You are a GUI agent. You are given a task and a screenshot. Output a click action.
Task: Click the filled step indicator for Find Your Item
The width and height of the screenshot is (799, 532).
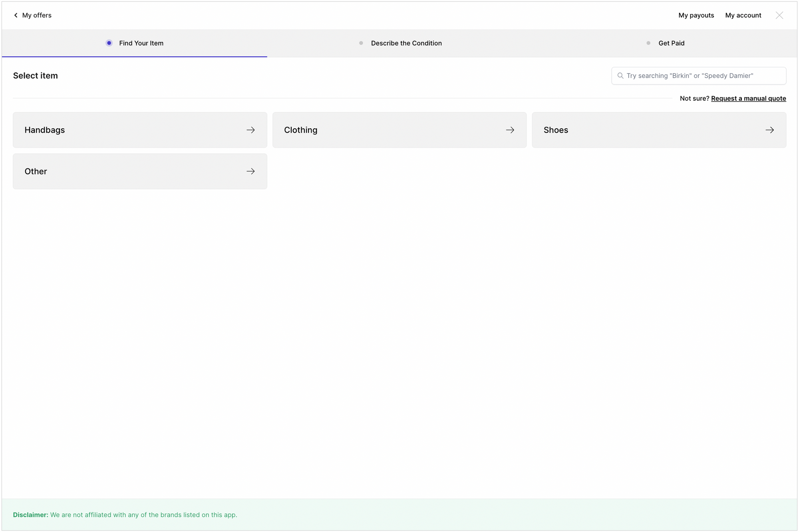109,43
